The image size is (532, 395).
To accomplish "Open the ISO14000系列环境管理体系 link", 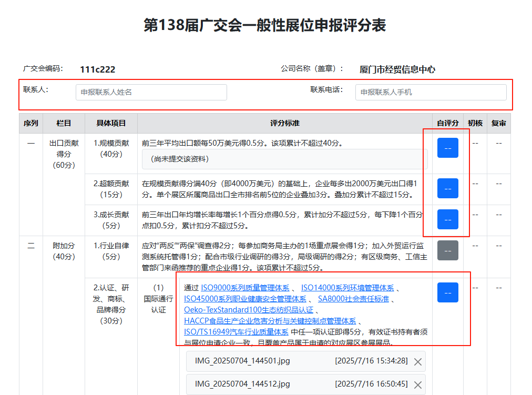I will pyautogui.click(x=347, y=288).
